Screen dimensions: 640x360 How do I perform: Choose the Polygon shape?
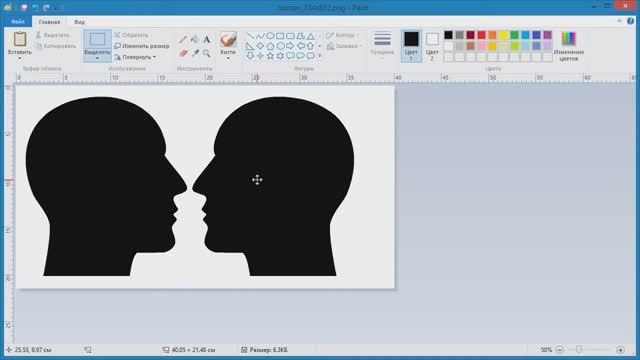pos(300,36)
